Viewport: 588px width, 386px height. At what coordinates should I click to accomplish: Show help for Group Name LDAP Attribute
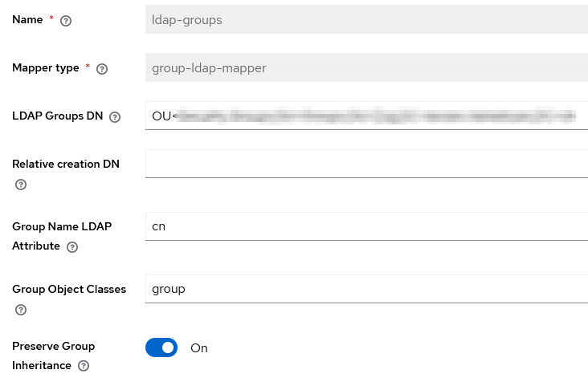72,247
